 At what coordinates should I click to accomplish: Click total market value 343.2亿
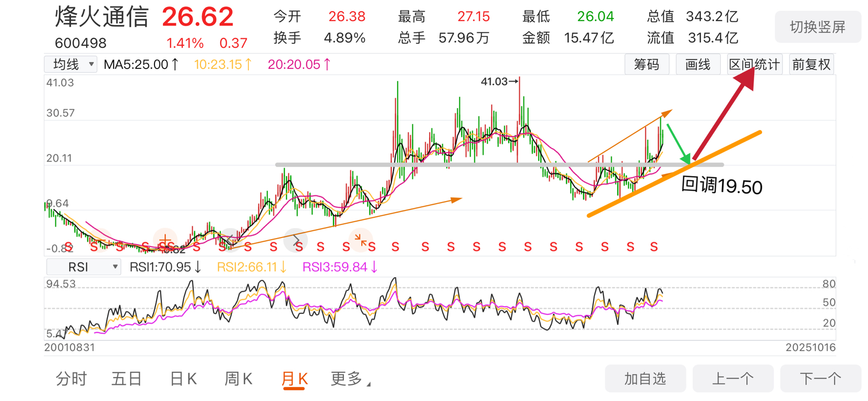pyautogui.click(x=712, y=17)
